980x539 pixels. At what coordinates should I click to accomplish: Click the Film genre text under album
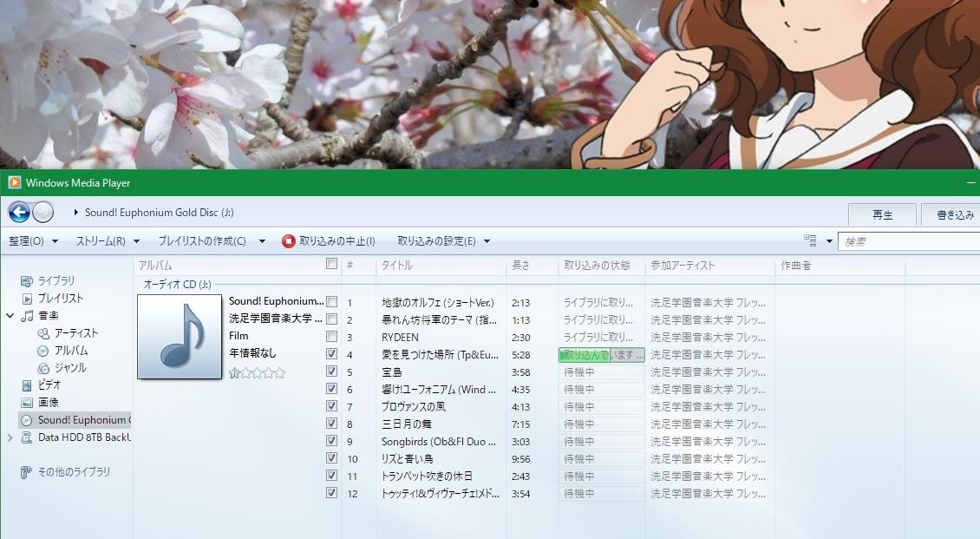(238, 336)
